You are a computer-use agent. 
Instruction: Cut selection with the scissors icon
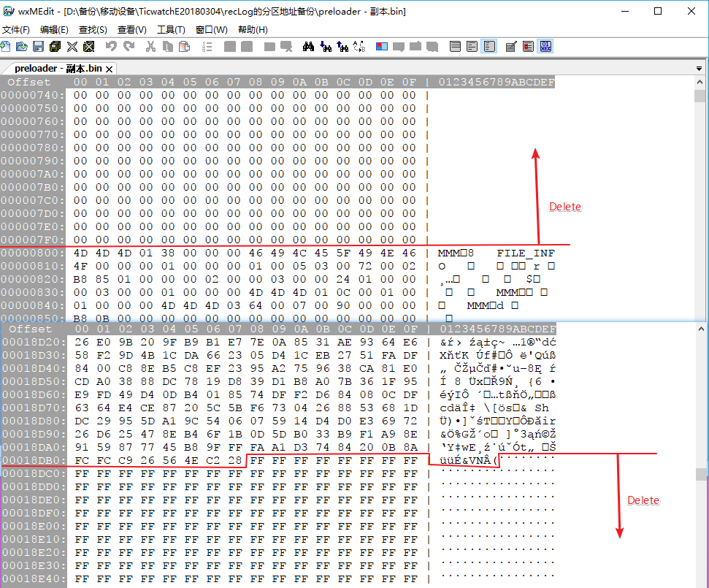click(150, 46)
